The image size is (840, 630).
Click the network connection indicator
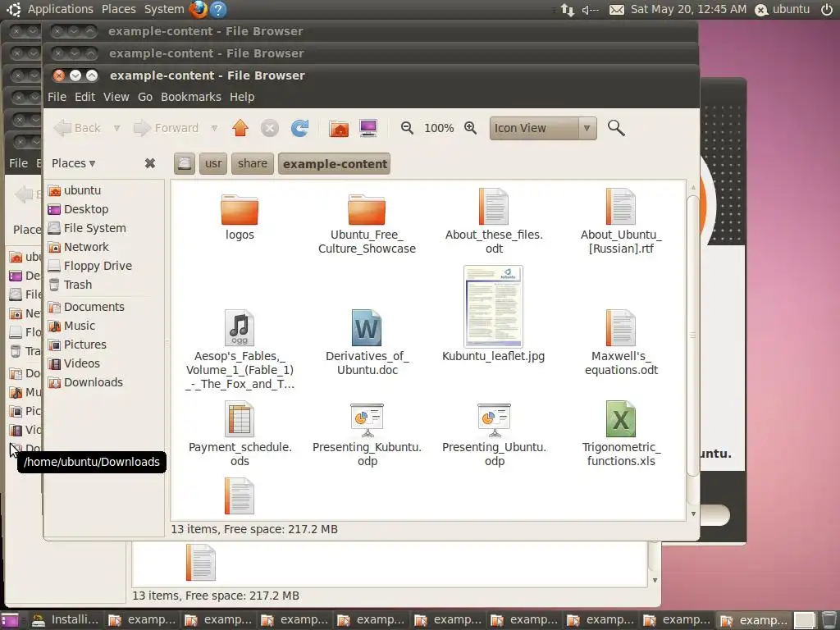click(x=568, y=10)
